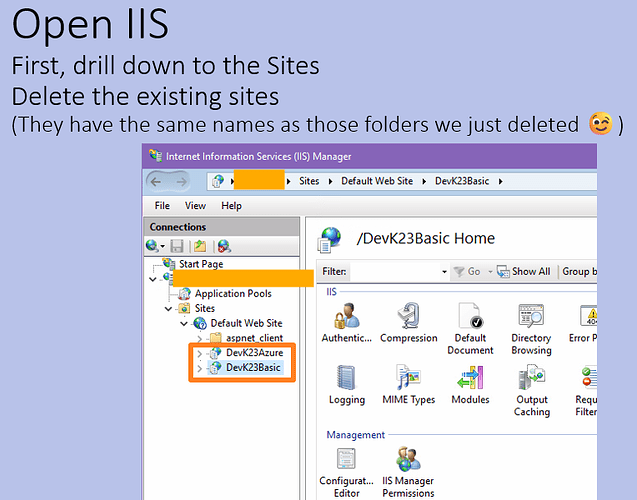Click DevK23Basic in the breadcrumb
Viewport: 637px width, 500px height.
tap(462, 181)
